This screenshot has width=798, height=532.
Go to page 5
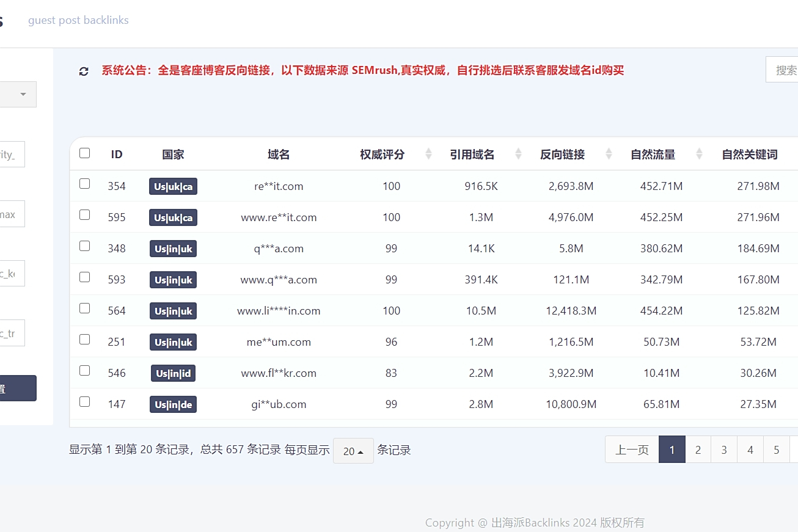coord(777,450)
